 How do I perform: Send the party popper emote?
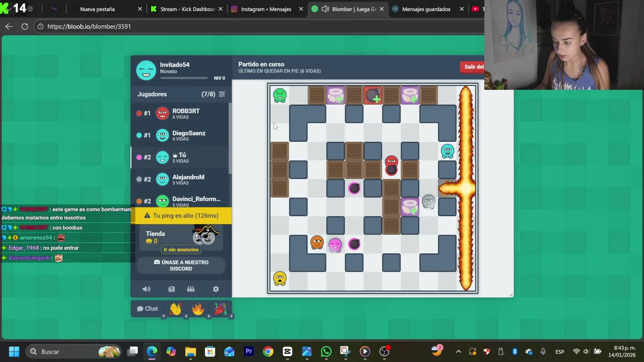pos(220,309)
